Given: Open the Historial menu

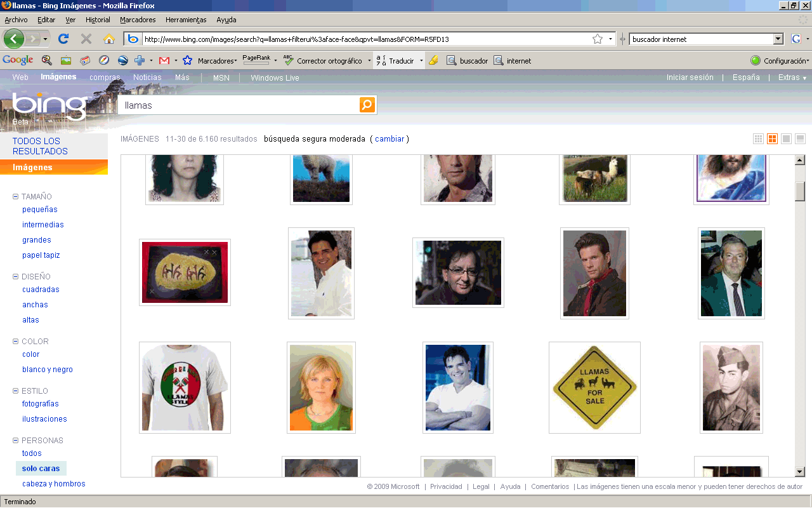Looking at the screenshot, I should (x=97, y=20).
